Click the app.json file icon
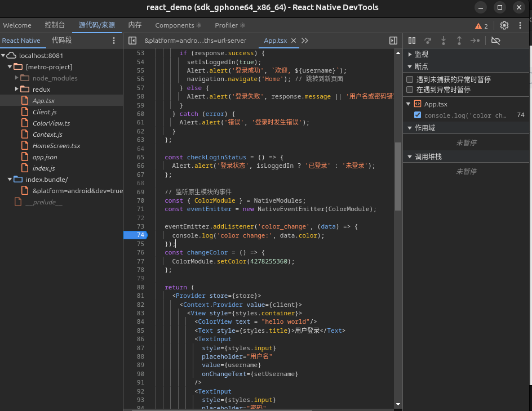This screenshot has width=532, height=411. click(x=25, y=157)
